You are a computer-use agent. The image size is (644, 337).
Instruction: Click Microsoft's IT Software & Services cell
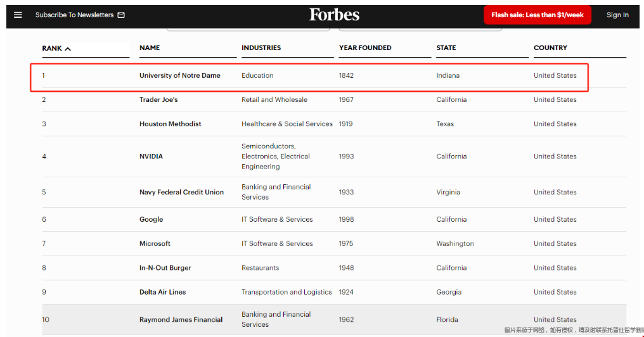277,243
